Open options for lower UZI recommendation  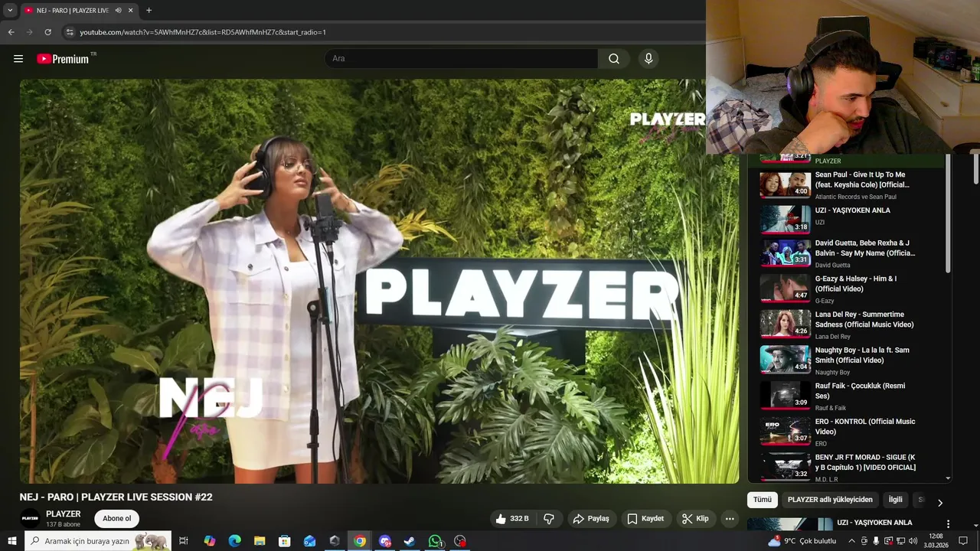[948, 524]
